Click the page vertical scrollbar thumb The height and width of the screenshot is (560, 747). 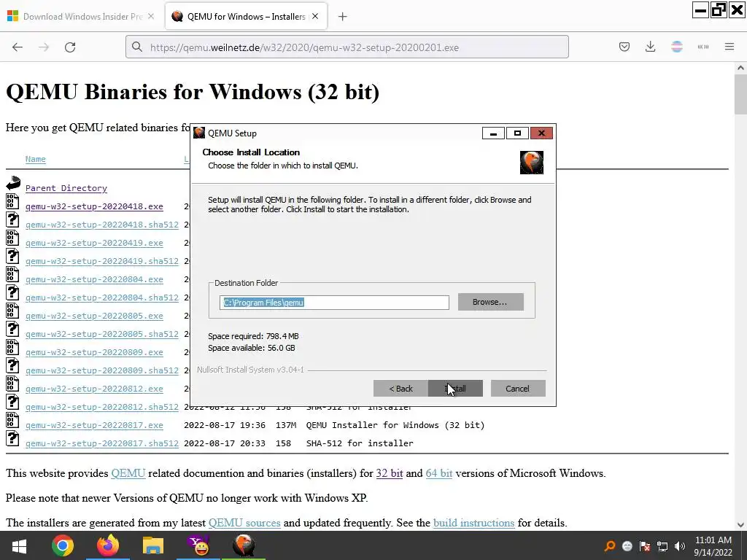point(740,94)
